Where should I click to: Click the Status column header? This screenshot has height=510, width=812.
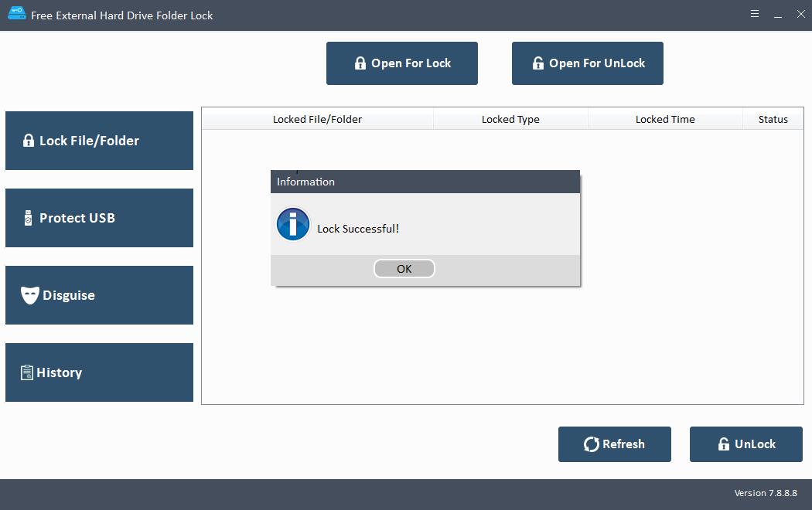pos(773,120)
